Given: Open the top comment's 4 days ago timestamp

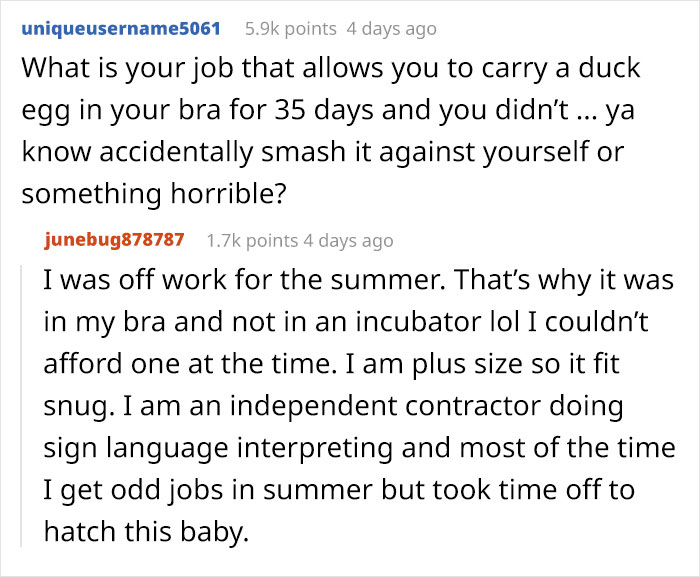Looking at the screenshot, I should click(392, 29).
